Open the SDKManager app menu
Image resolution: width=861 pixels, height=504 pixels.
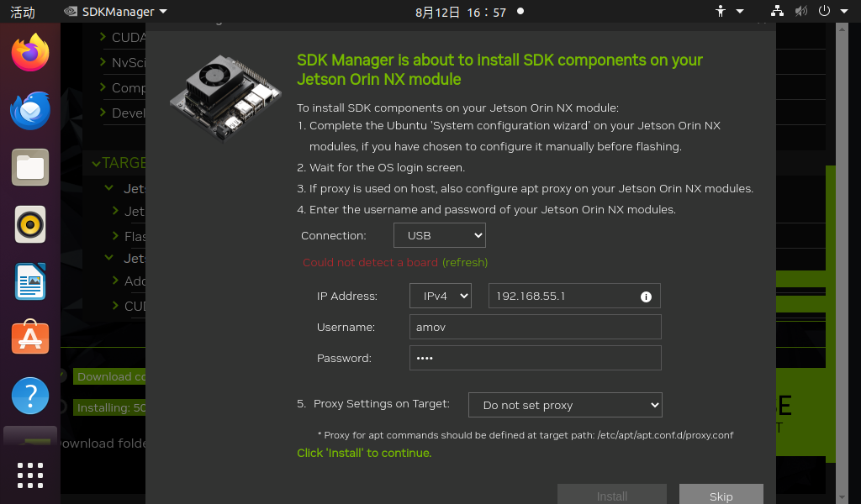(116, 12)
